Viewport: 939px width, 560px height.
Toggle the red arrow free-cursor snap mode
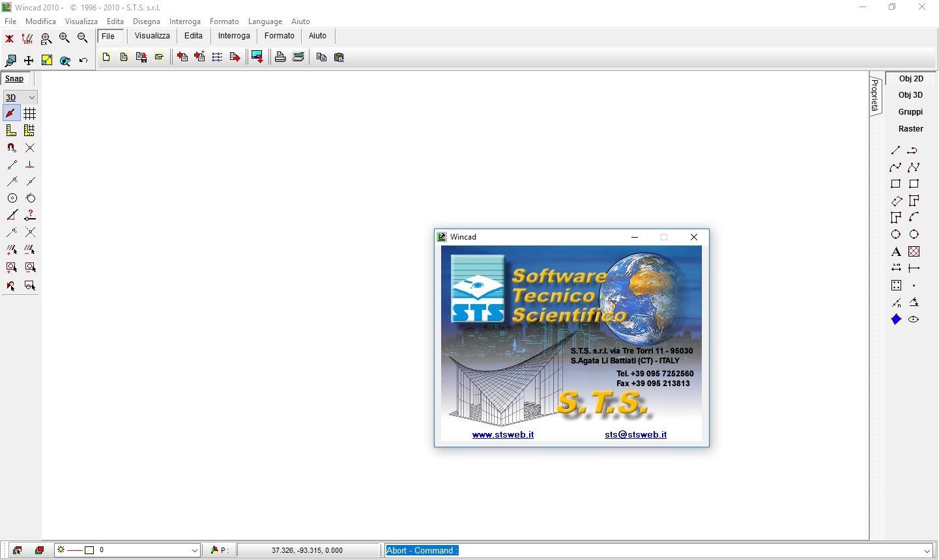(x=11, y=113)
